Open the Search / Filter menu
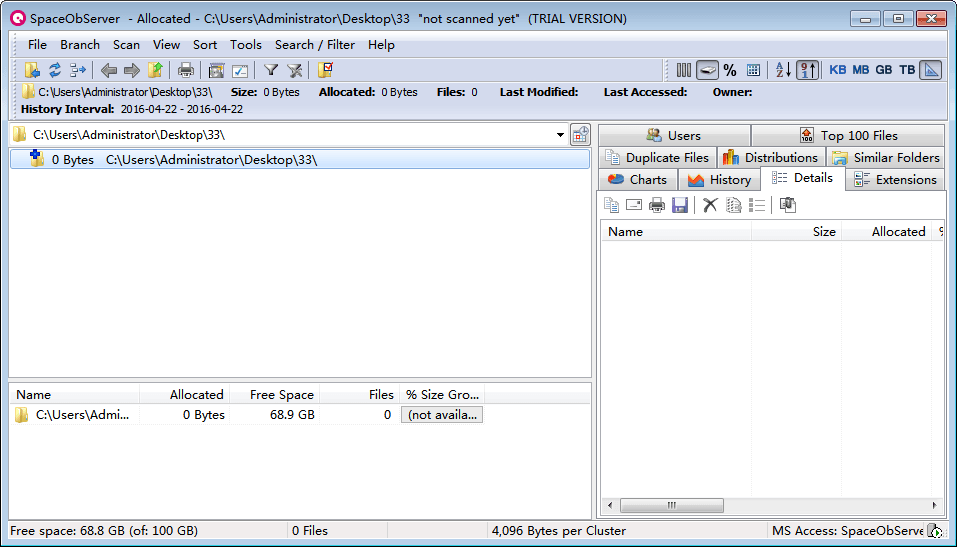The width and height of the screenshot is (957, 547). coord(315,45)
